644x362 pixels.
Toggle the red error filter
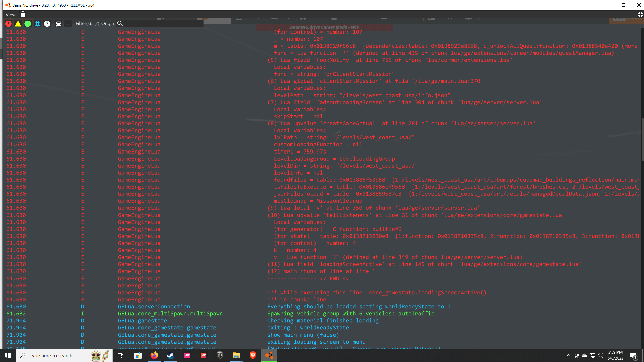pos(9,24)
